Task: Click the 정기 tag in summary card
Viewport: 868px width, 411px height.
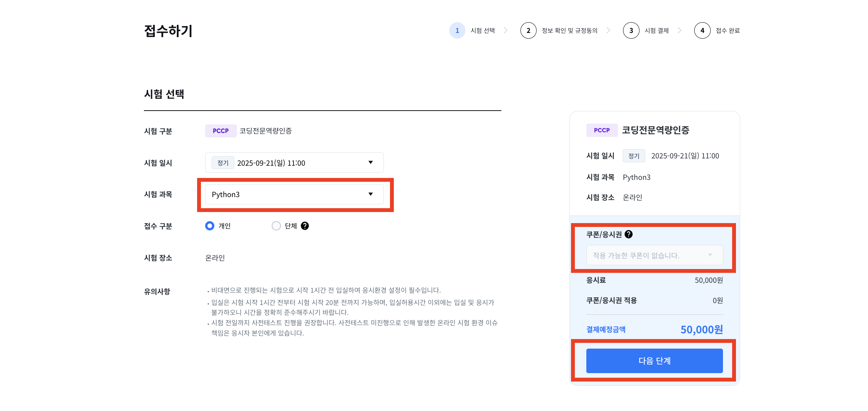Action: pyautogui.click(x=634, y=156)
